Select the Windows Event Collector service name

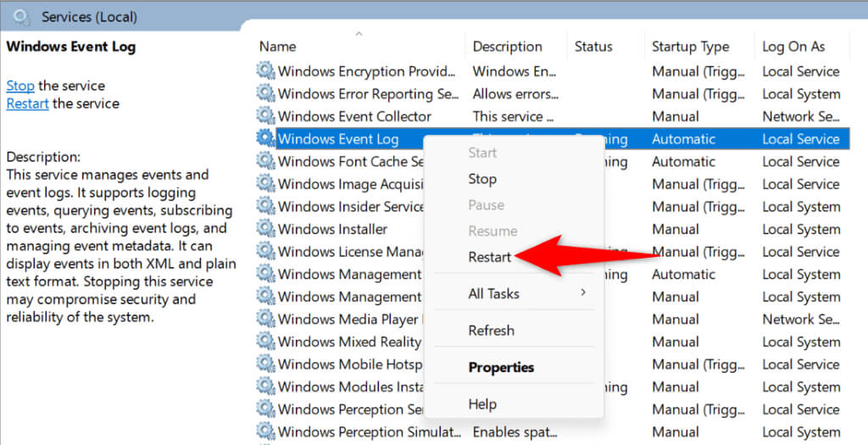354,116
